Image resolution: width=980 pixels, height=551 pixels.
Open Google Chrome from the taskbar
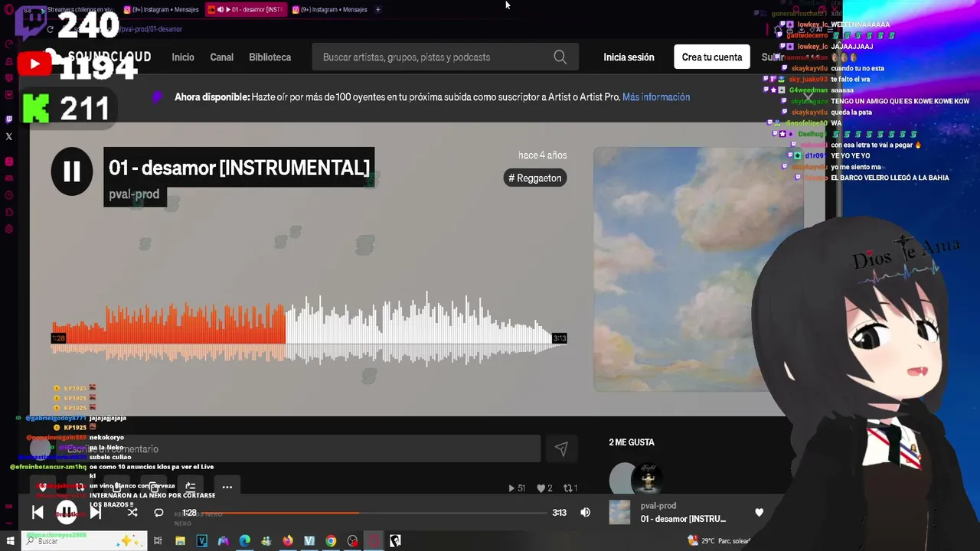331,541
